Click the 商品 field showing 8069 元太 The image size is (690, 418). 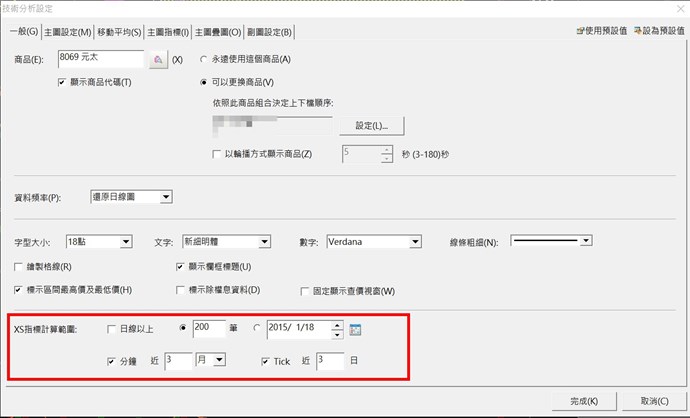[101, 59]
